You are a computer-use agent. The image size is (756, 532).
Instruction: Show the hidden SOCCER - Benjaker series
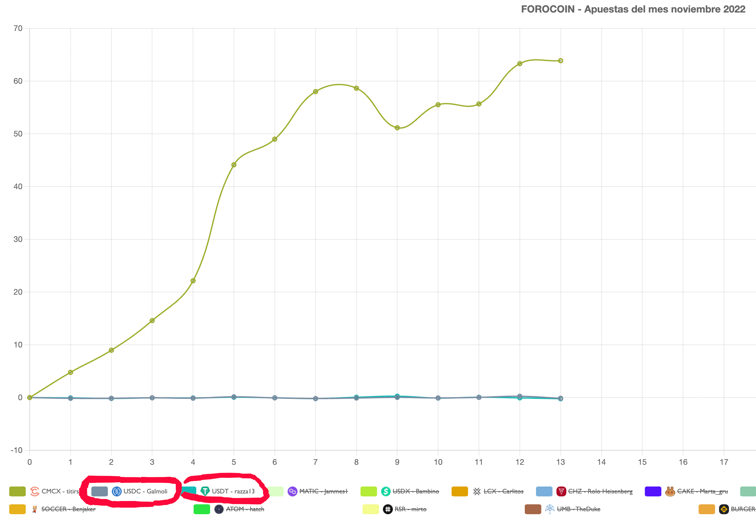click(x=68, y=509)
